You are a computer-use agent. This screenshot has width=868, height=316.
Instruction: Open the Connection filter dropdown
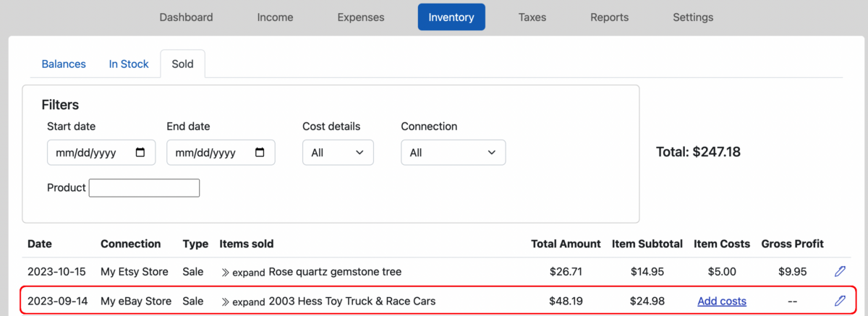[454, 153]
